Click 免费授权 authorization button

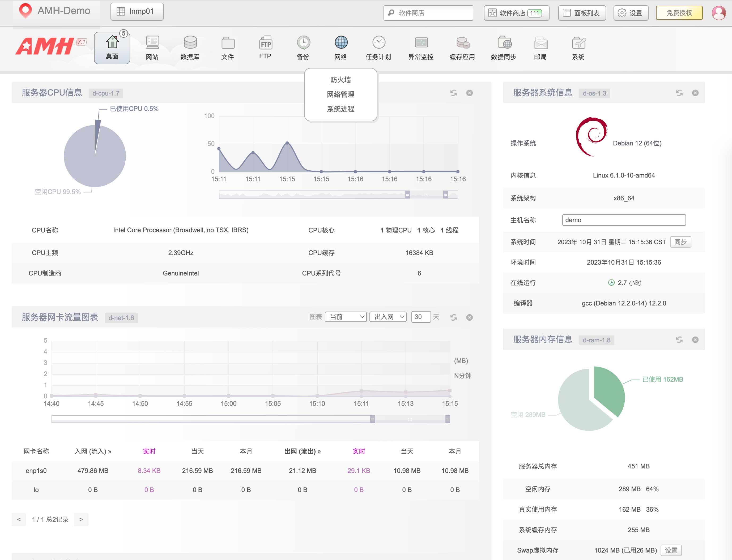(679, 13)
